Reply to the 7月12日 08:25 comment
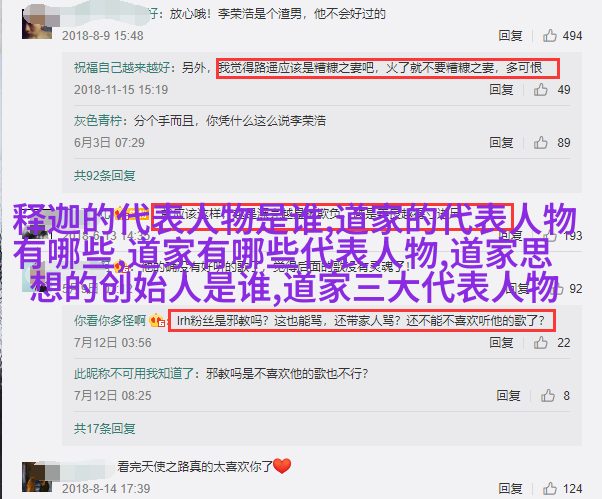 click(x=508, y=395)
